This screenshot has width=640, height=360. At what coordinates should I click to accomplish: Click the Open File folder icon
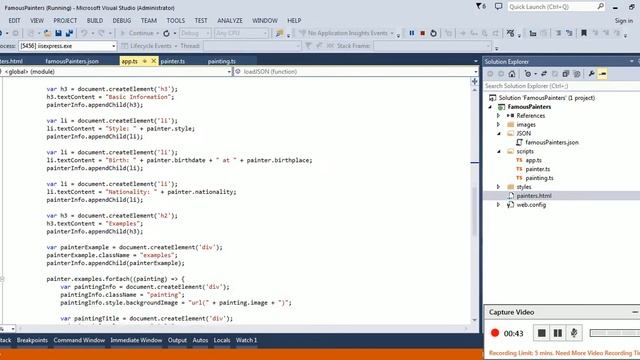(x=47, y=33)
